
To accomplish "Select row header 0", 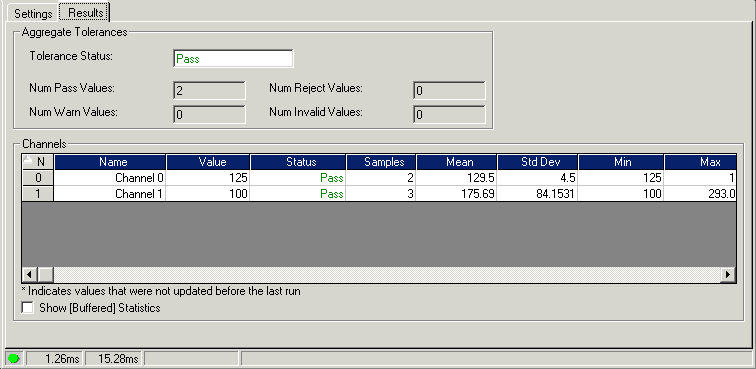I will pyautogui.click(x=38, y=178).
